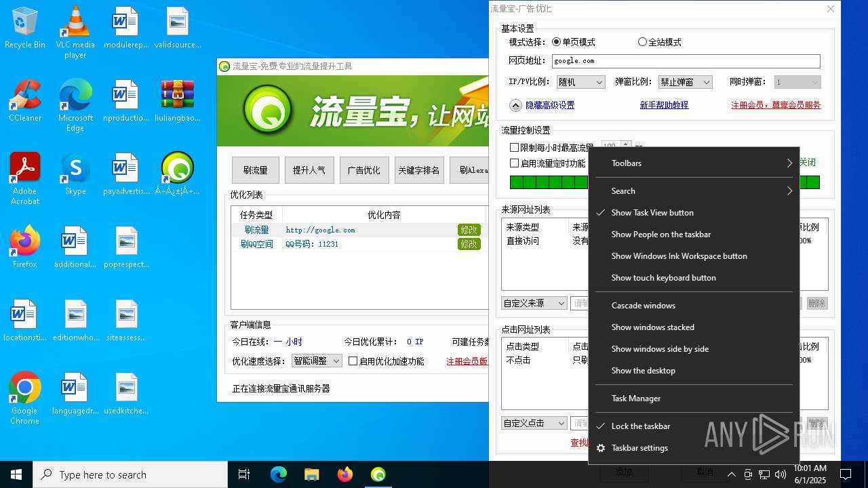868x488 pixels.
Task: Open Adobe Acrobat desktop shortcut
Action: pyautogui.click(x=24, y=178)
